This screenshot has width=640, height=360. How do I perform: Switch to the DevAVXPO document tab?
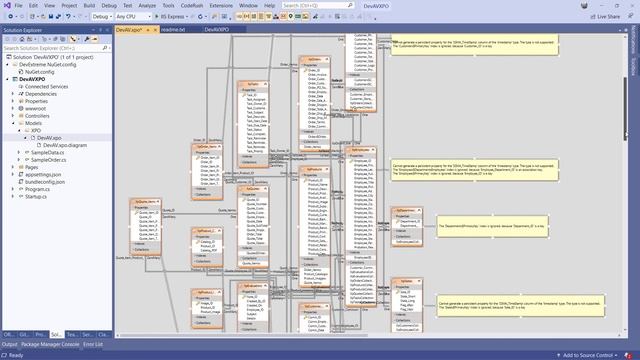click(x=216, y=30)
